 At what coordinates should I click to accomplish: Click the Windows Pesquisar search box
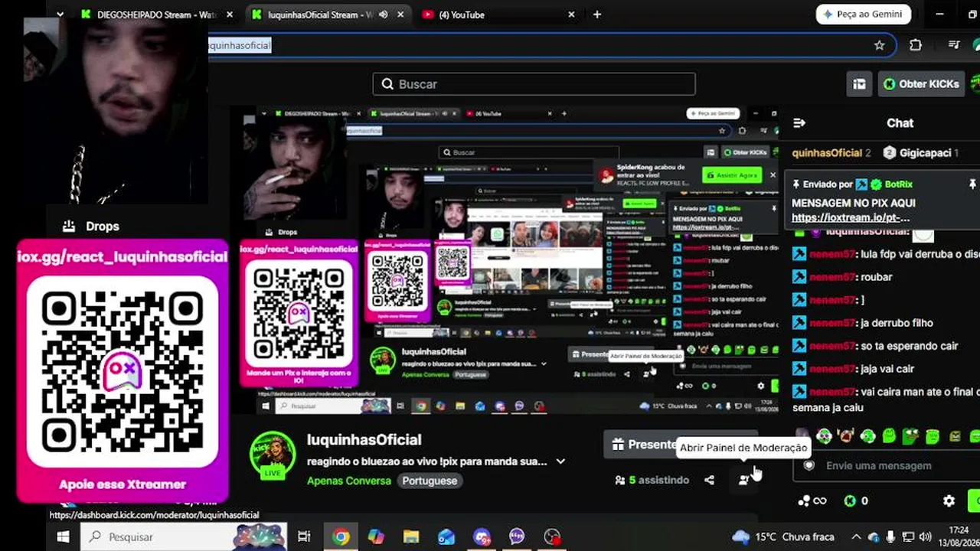184,536
